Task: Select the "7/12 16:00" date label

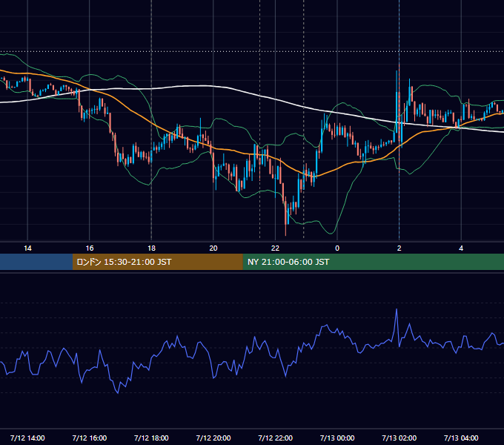Action: [x=90, y=438]
